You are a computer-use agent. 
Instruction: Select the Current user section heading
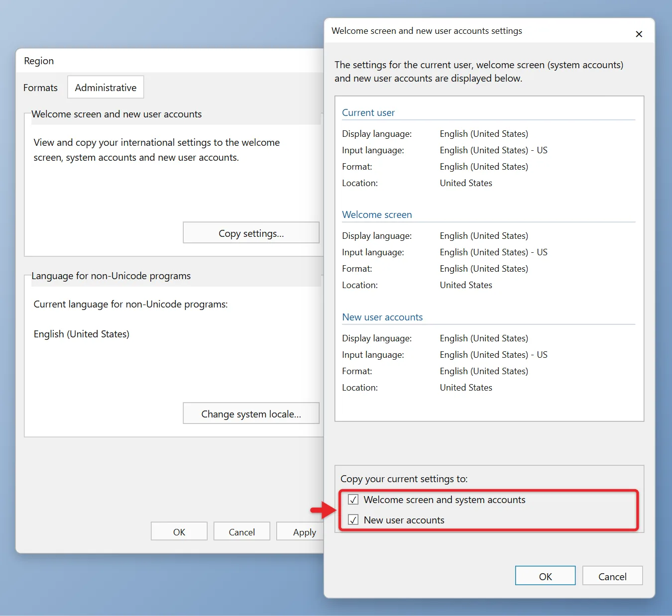[368, 112]
